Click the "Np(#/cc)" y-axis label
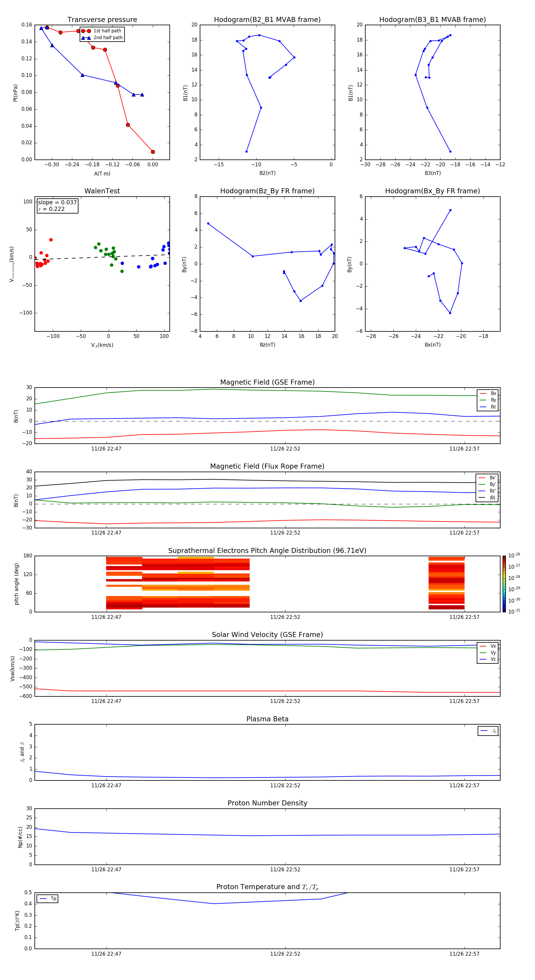This screenshot has height=980, width=535. coord(20,837)
